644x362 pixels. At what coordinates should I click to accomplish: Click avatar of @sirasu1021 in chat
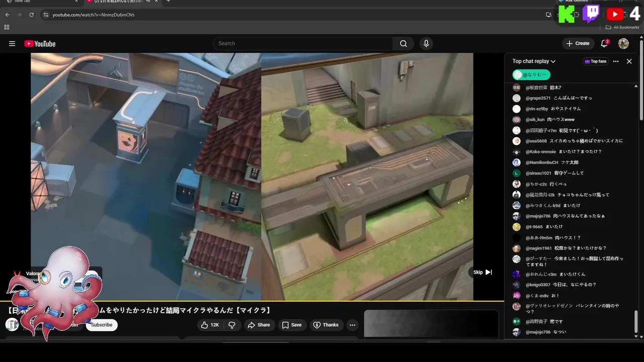516,173
